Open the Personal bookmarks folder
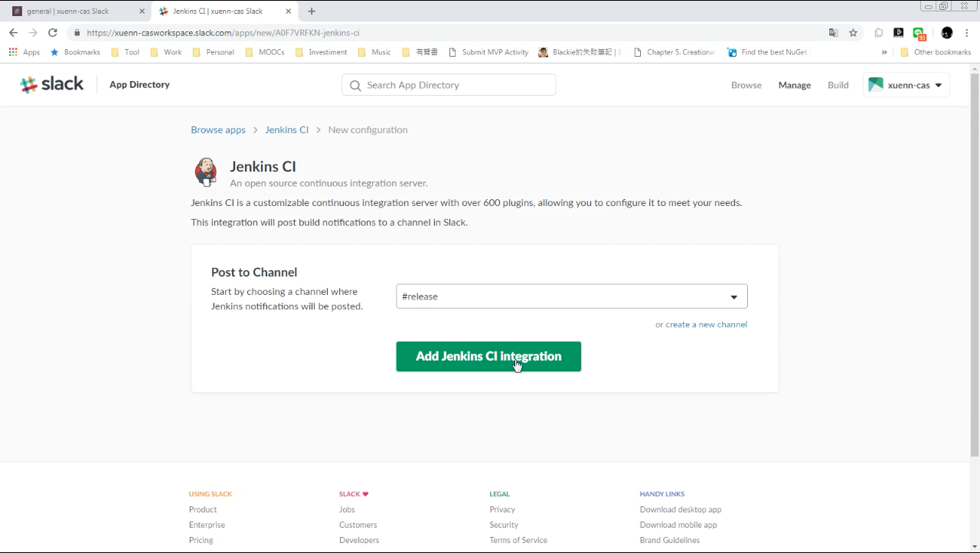Screen dimensions: 980x553 [214, 52]
